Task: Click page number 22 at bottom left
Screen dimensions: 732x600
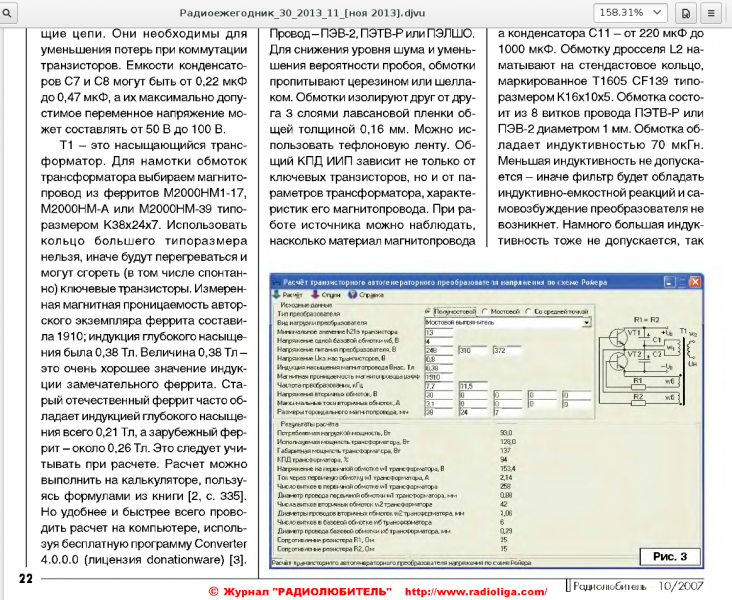Action: (26, 579)
